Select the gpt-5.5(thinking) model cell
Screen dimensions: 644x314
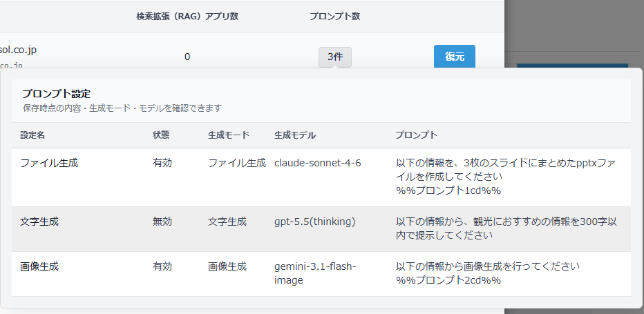[x=314, y=222]
